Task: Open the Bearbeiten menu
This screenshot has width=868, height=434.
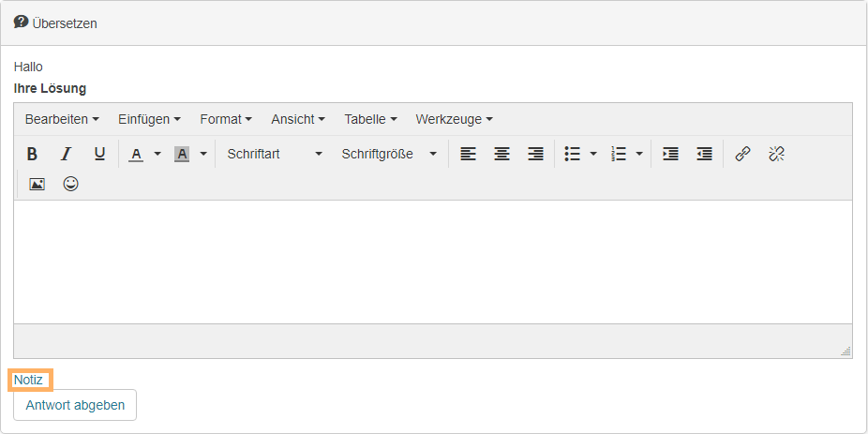Action: point(62,119)
